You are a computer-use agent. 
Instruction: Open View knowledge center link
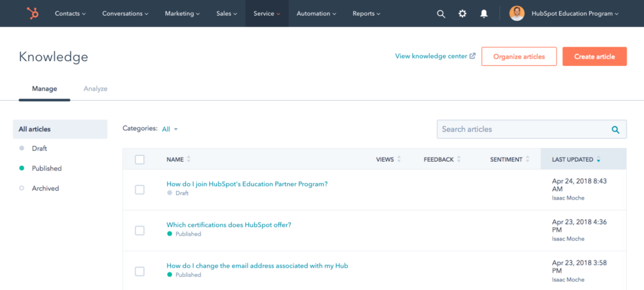(435, 56)
